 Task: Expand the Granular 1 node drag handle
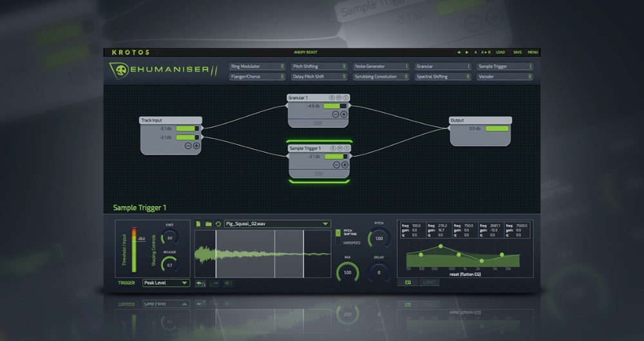(318, 122)
